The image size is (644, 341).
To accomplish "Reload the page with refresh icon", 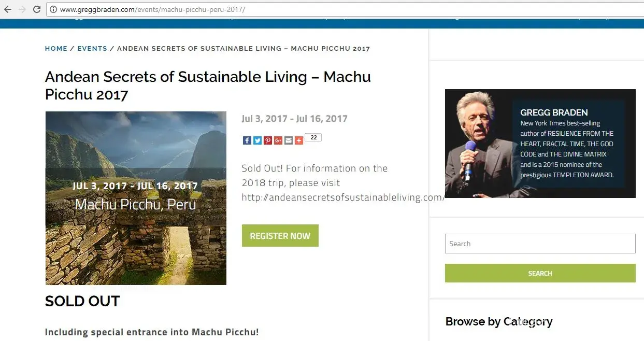I will (37, 9).
